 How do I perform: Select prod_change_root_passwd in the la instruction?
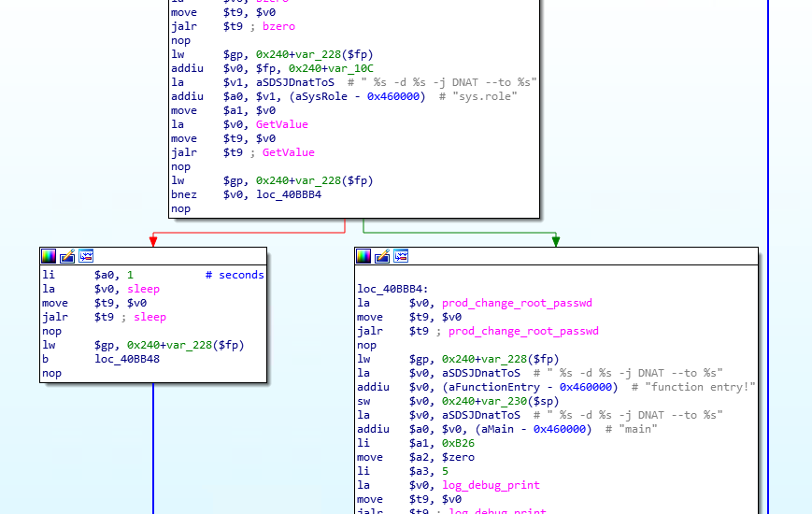(x=517, y=303)
